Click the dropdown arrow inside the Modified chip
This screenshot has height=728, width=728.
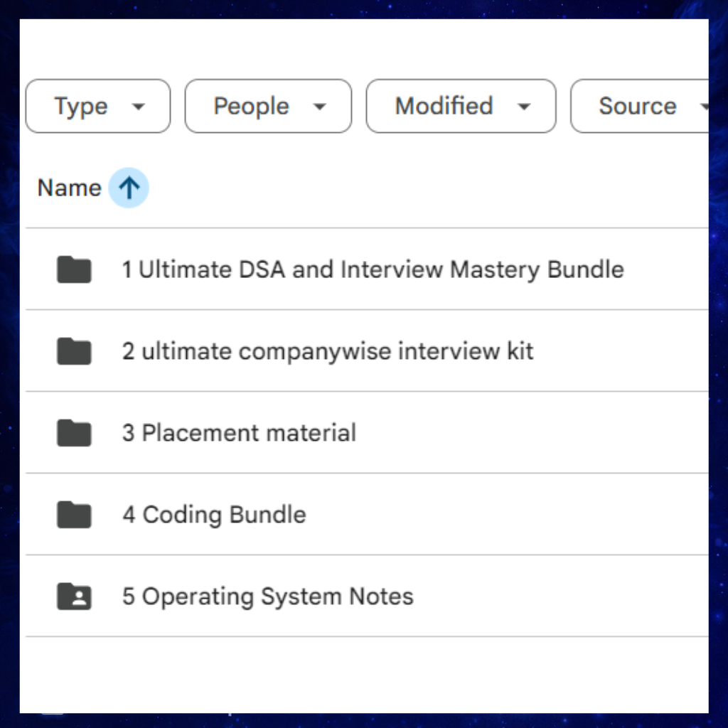(x=524, y=107)
